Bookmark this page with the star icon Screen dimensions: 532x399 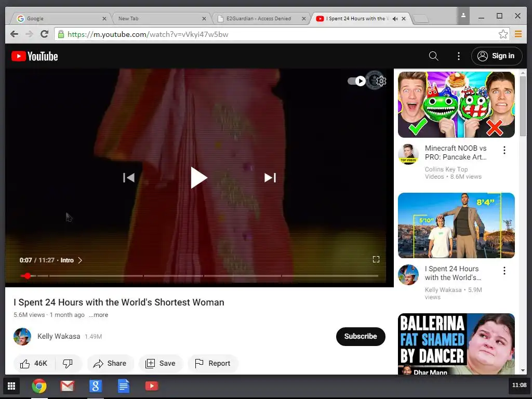[x=503, y=34]
